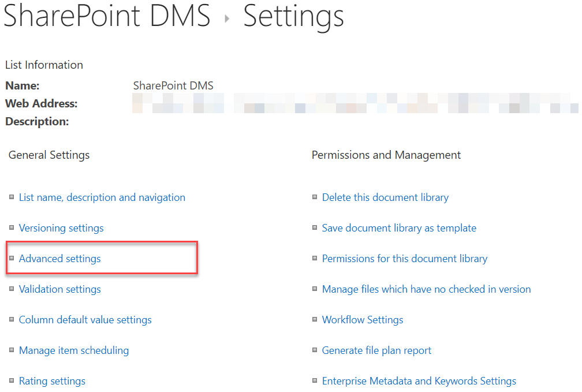This screenshot has height=392, width=582.
Task: Open Permissions for this document library
Action: tap(405, 259)
